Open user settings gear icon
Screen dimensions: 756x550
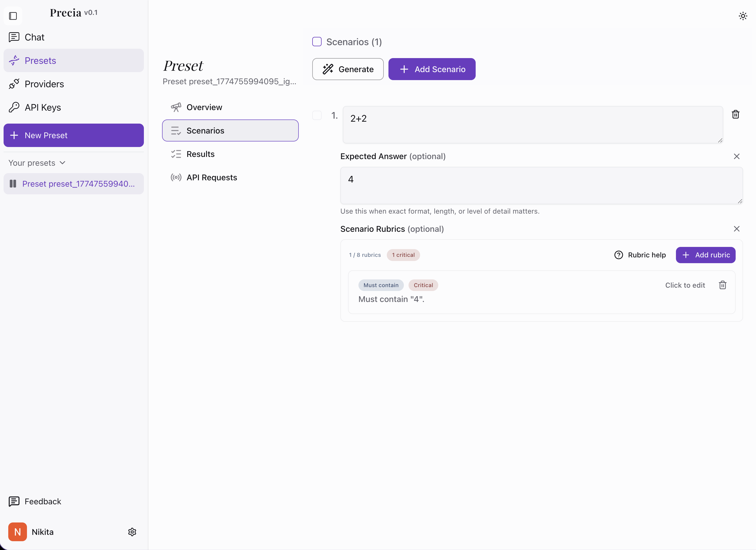(132, 532)
